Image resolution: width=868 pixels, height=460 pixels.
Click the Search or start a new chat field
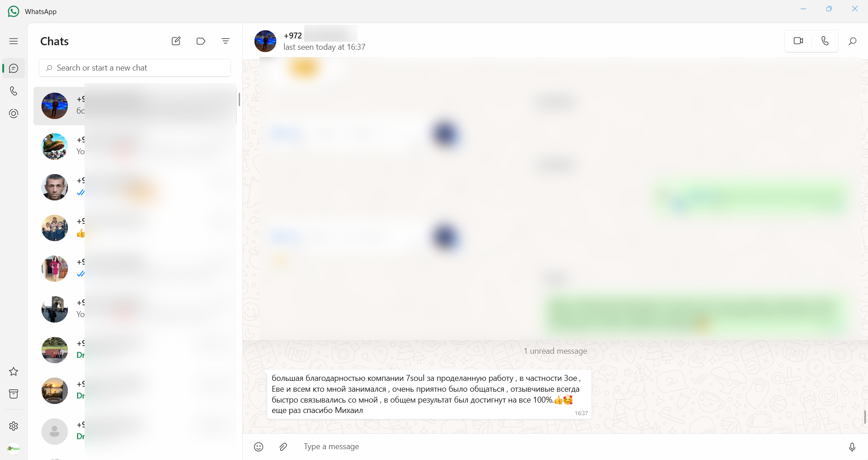pyautogui.click(x=135, y=68)
